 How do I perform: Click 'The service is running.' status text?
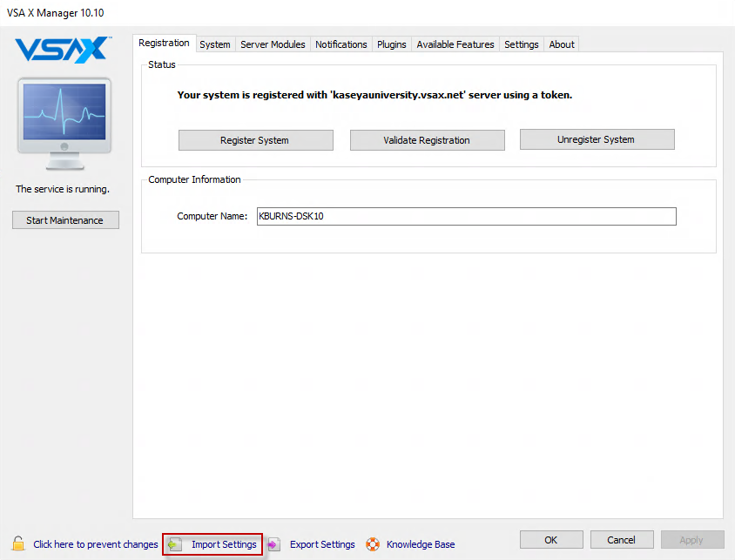63,189
